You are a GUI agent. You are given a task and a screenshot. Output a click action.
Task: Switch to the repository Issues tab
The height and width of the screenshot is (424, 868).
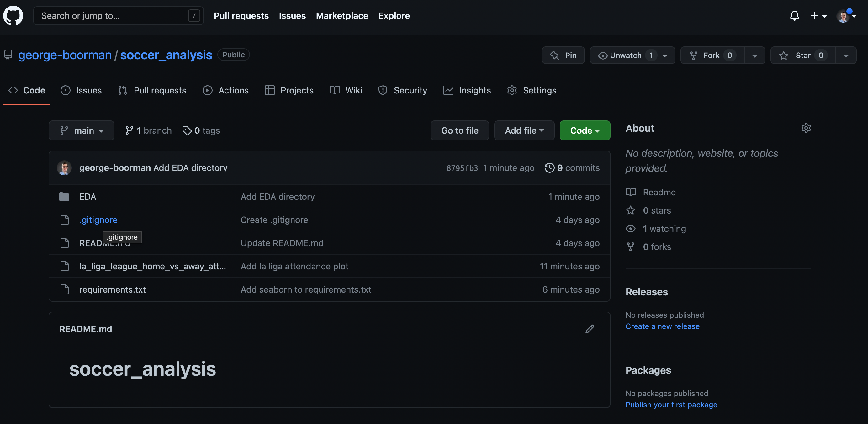coord(81,90)
